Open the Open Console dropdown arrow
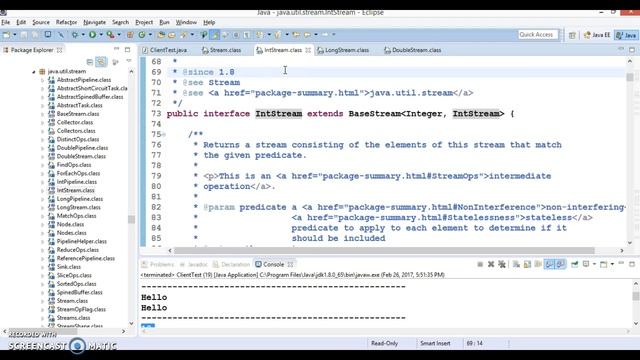This screenshot has height=360, width=640. coord(612,264)
